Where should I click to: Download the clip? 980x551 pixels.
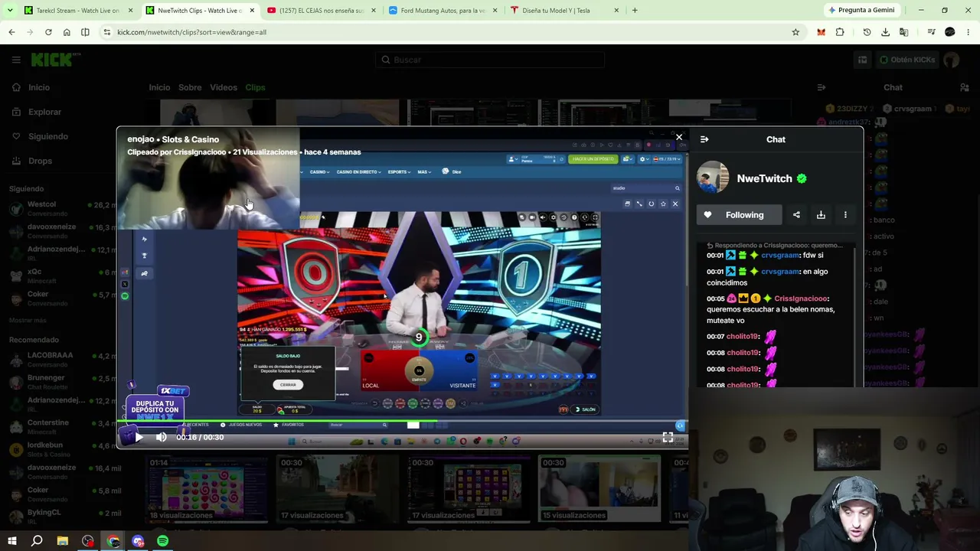[821, 215]
